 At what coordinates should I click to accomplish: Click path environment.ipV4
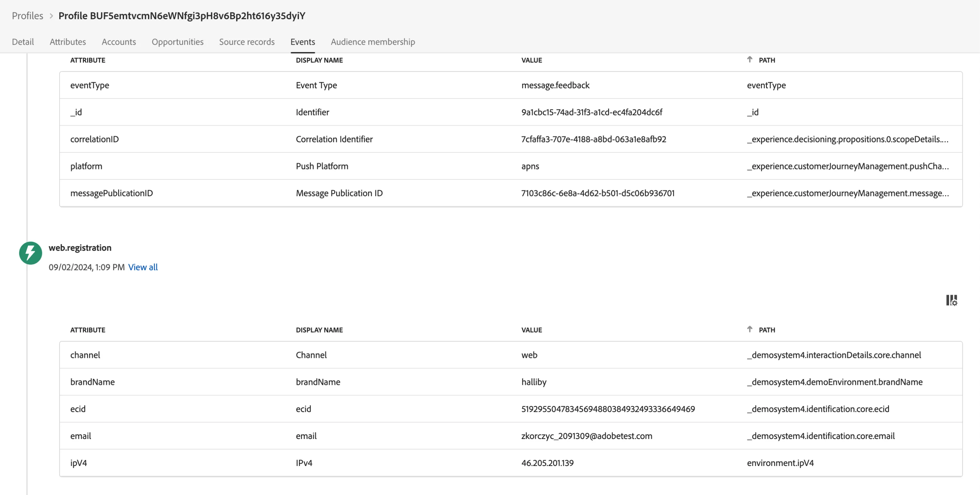click(780, 463)
